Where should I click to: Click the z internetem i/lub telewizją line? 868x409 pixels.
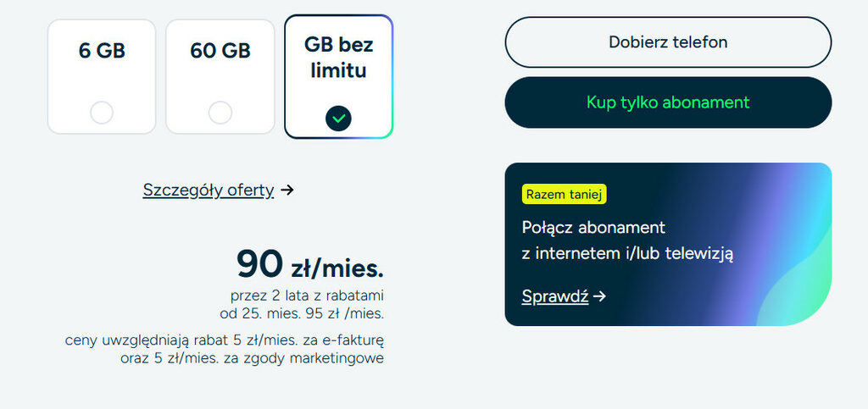pyautogui.click(x=627, y=251)
